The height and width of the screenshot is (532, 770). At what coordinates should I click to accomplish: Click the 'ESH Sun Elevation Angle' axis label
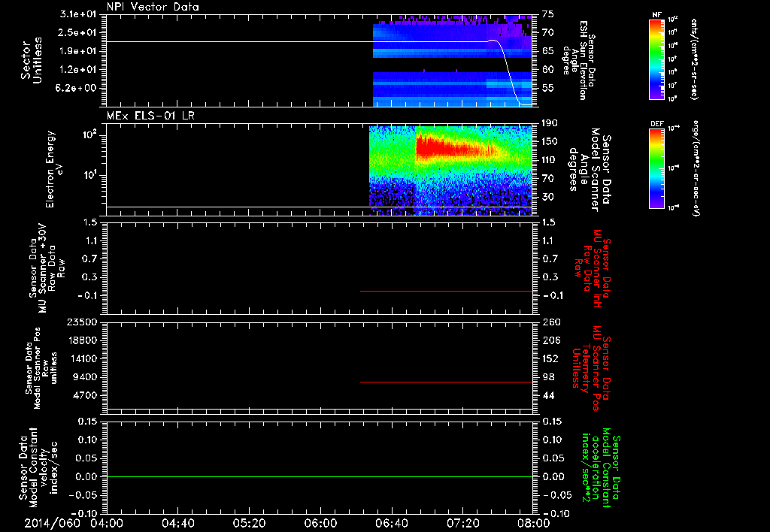click(578, 60)
